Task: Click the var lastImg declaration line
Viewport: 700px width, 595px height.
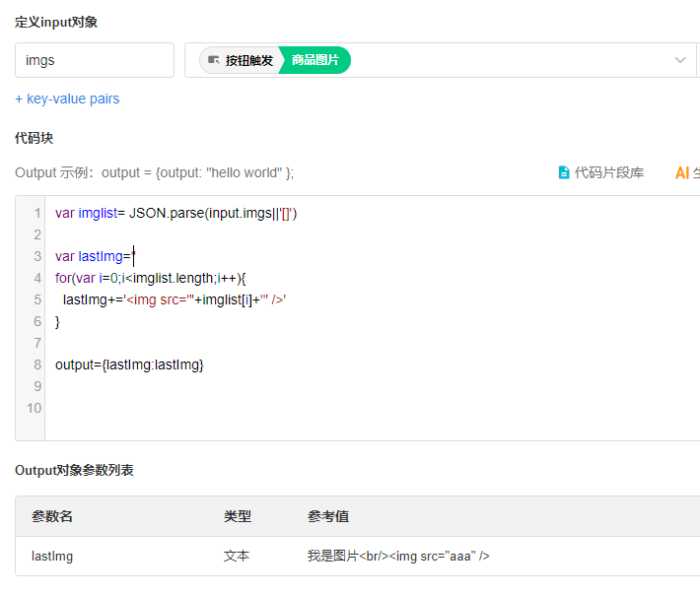Action: 95,256
